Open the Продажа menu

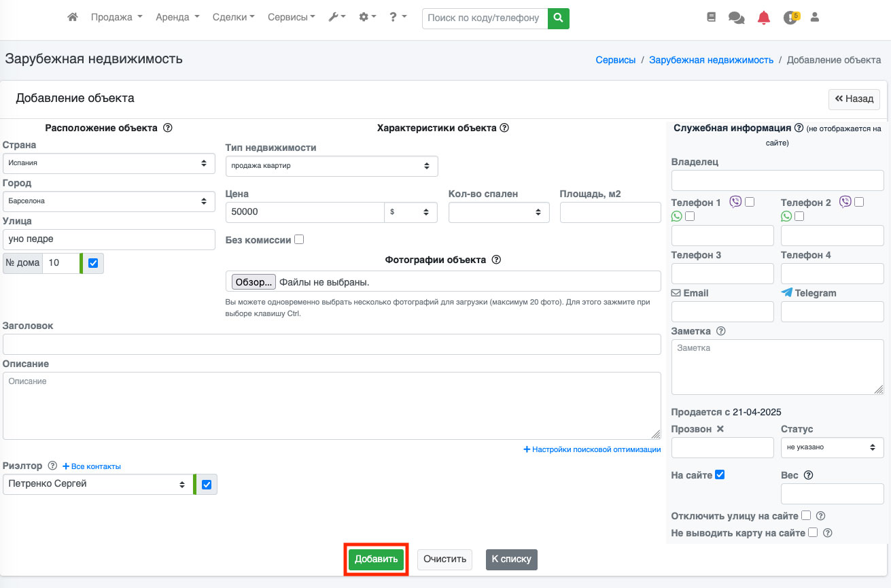tap(116, 18)
